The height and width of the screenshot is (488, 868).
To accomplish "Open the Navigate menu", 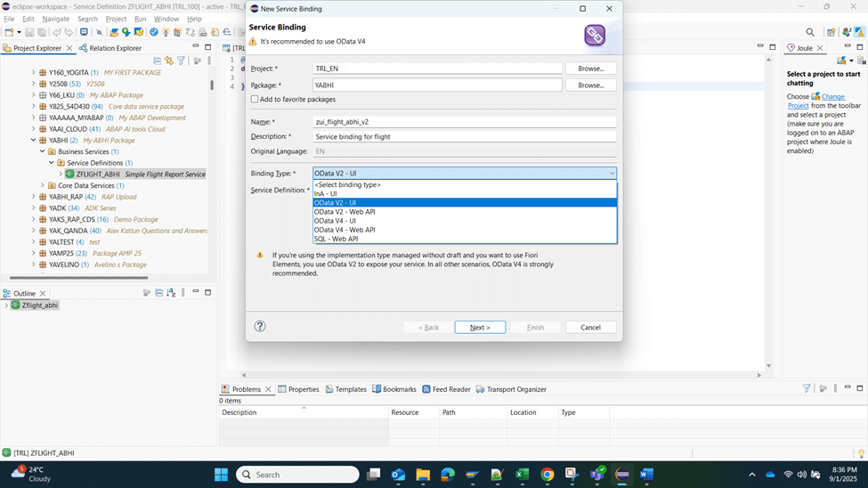I will 55,19.
